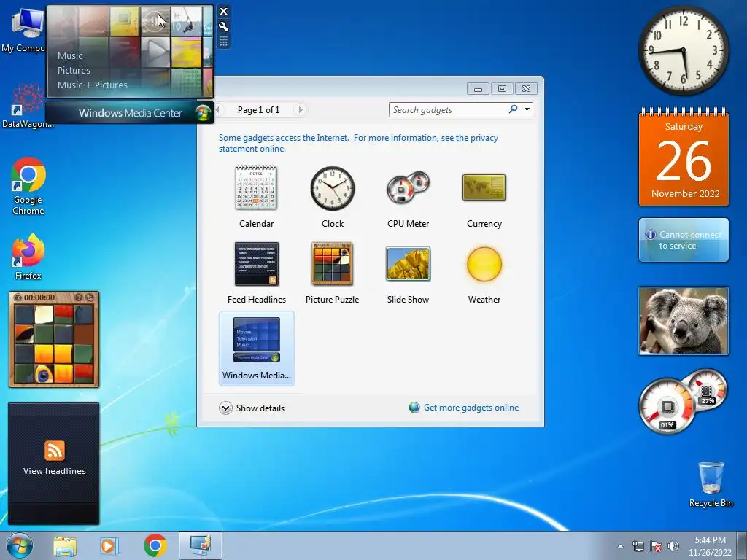Image resolution: width=747 pixels, height=560 pixels.
Task: Select the Currency gadget icon
Action: [x=484, y=187]
